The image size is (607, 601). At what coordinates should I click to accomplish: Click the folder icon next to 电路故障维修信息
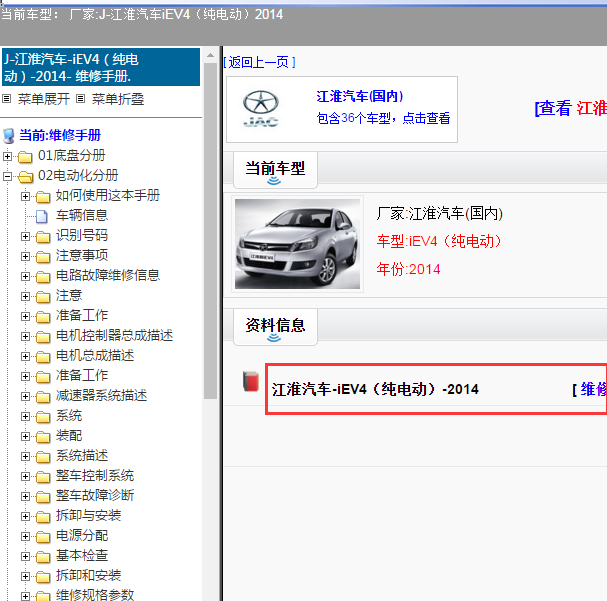[x=43, y=277]
